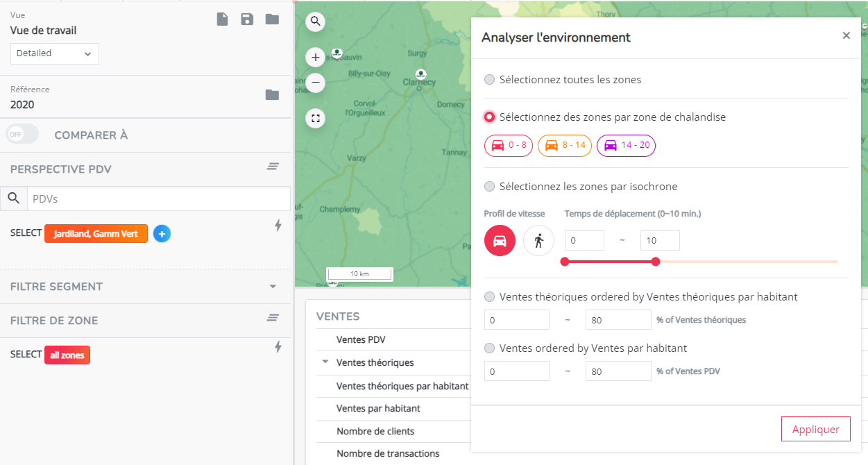Image resolution: width=868 pixels, height=465 pixels.
Task: Click the Appliquer button
Action: (815, 428)
